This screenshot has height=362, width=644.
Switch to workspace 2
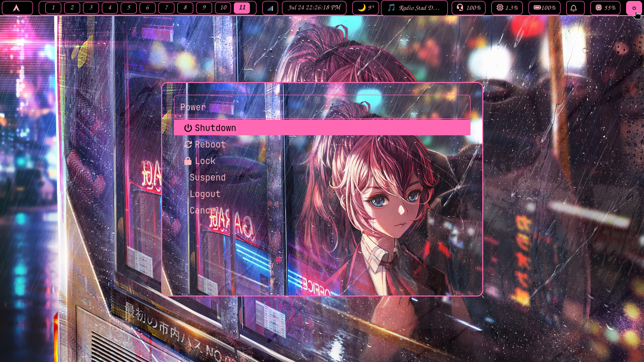[72, 8]
